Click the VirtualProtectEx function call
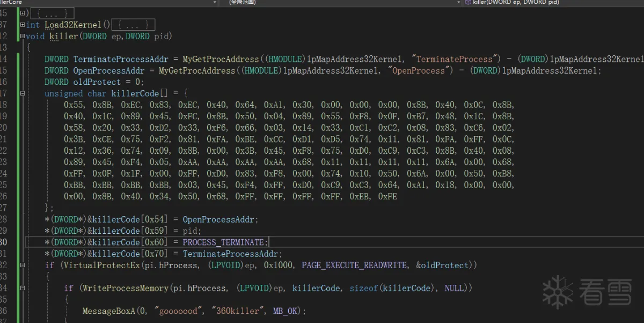The image size is (644, 323). pyautogui.click(x=102, y=265)
